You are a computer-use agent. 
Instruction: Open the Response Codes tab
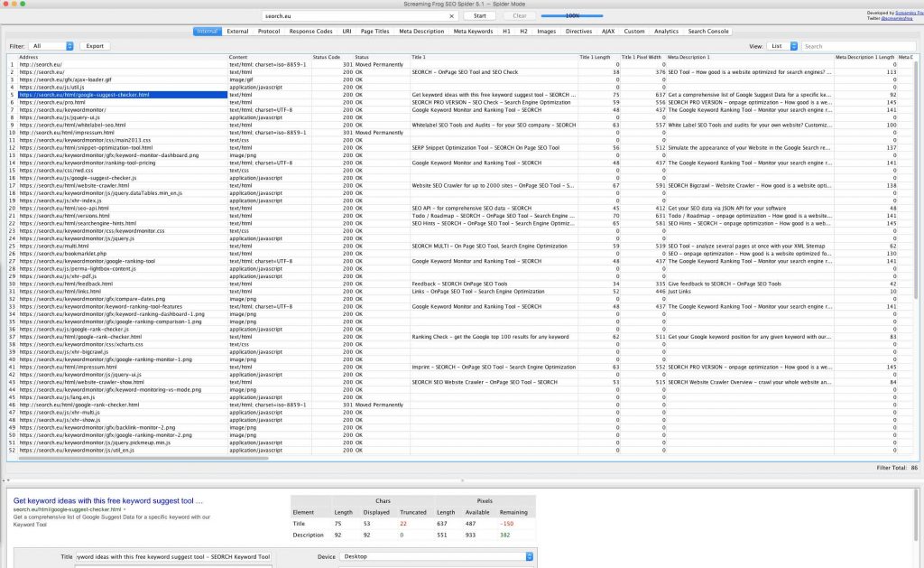click(x=310, y=32)
